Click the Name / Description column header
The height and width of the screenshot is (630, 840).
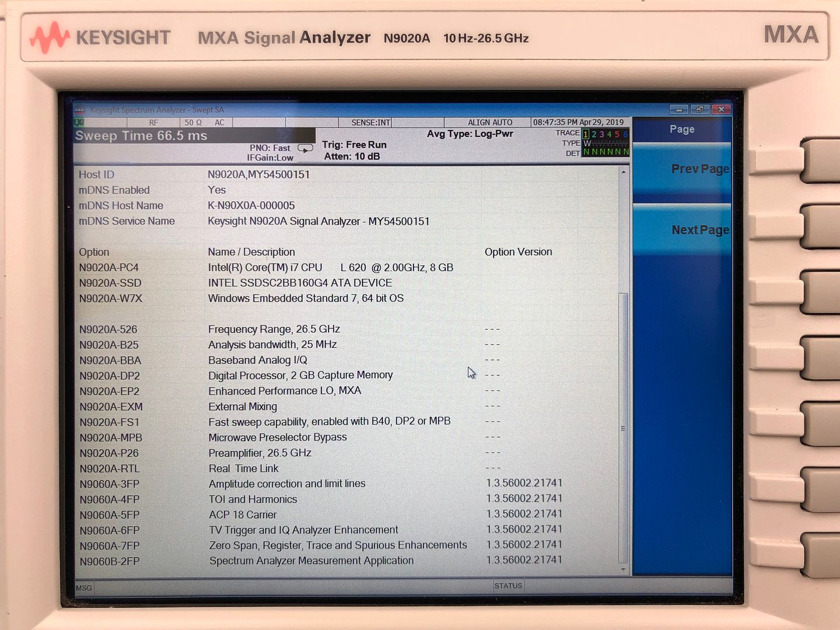(x=251, y=252)
